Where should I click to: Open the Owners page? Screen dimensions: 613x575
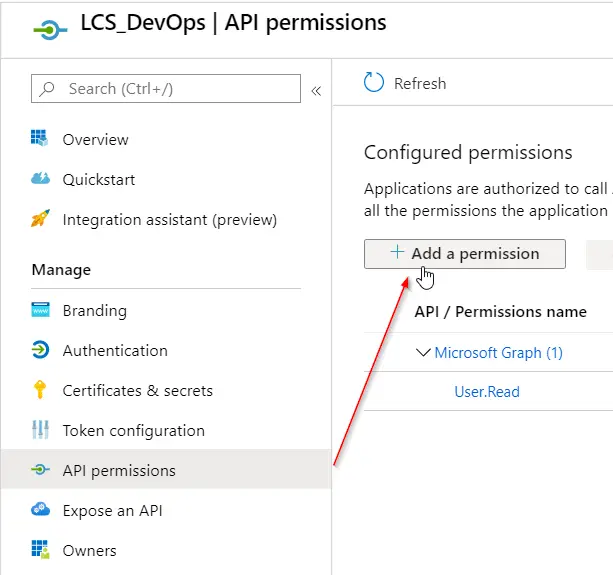[90, 551]
